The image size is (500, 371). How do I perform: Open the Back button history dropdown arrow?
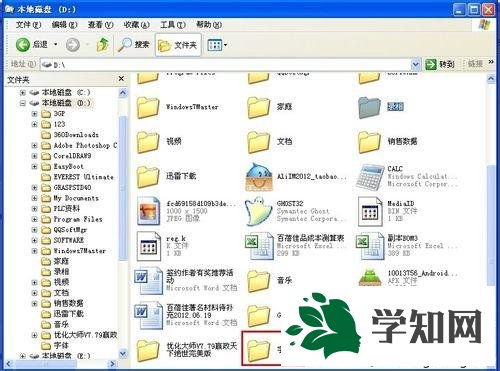pyautogui.click(x=56, y=44)
